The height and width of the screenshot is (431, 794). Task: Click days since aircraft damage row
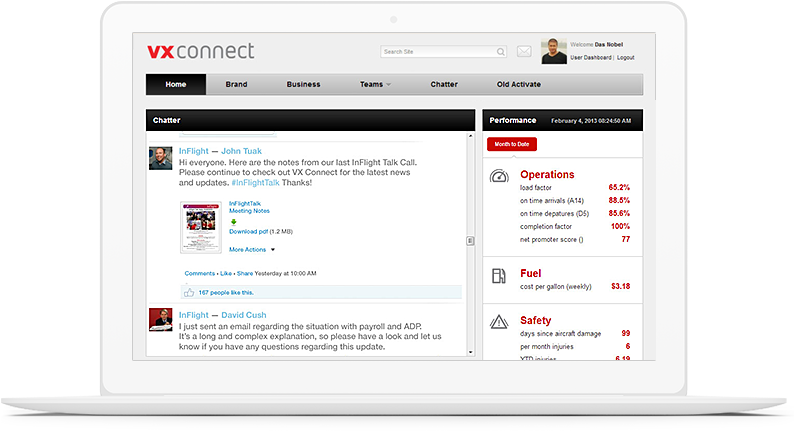575,334
